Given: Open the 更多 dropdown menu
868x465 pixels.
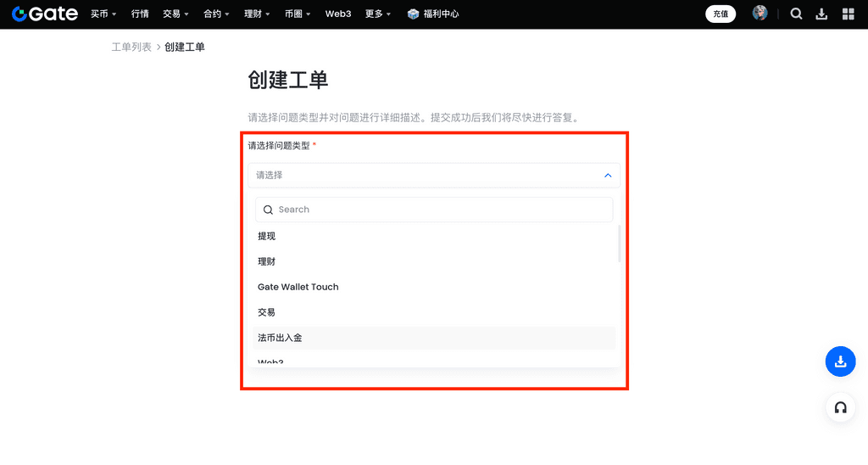Looking at the screenshot, I should coord(378,14).
